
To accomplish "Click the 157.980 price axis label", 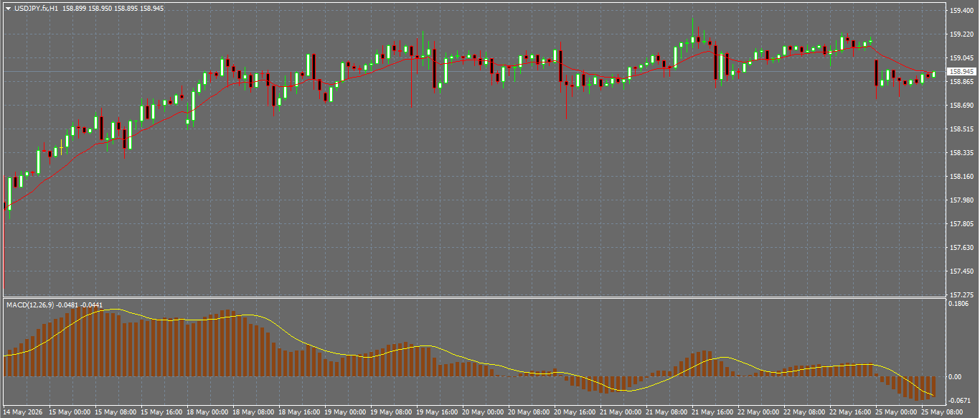I will coord(961,200).
